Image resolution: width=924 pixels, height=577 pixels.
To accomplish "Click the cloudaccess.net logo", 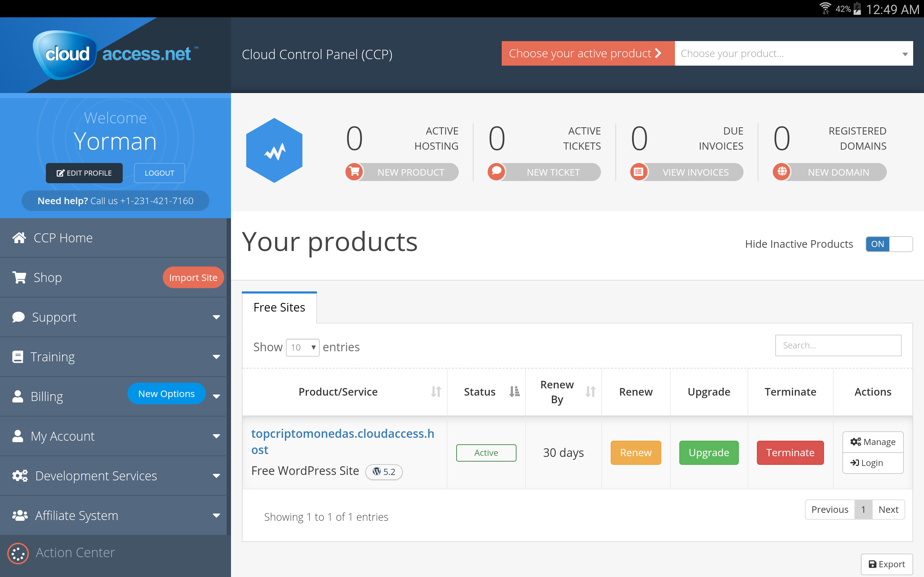I will 114,54.
